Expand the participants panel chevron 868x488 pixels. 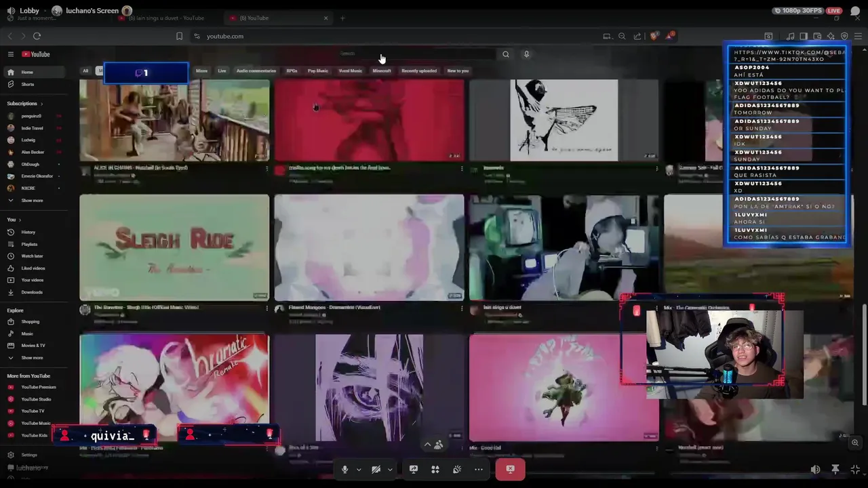pyautogui.click(x=427, y=445)
